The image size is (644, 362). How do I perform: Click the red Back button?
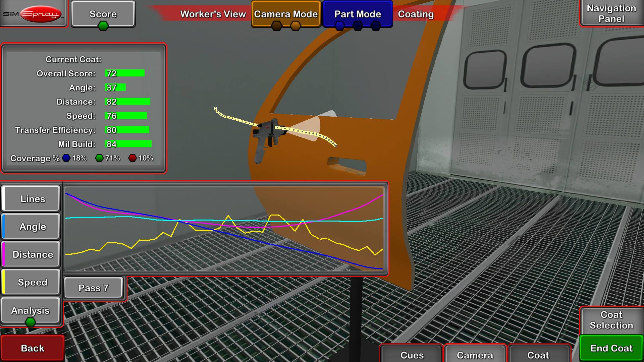click(33, 348)
